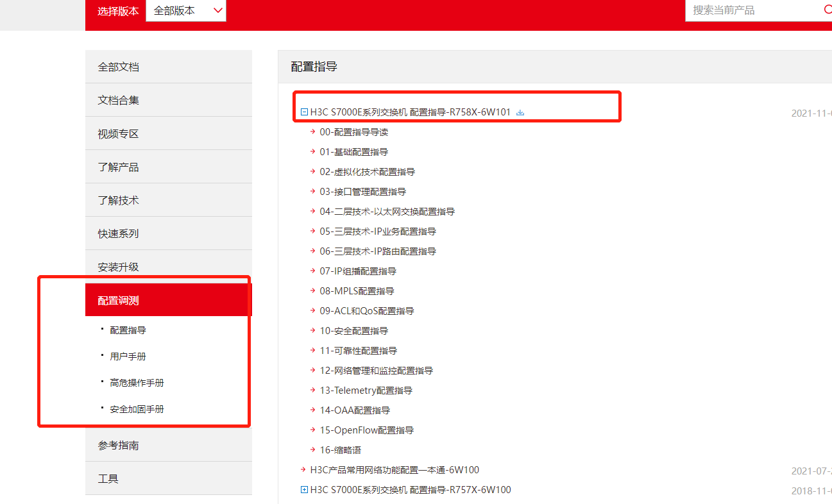
Task: Open 安全加固手册 sub-item
Action: [137, 409]
